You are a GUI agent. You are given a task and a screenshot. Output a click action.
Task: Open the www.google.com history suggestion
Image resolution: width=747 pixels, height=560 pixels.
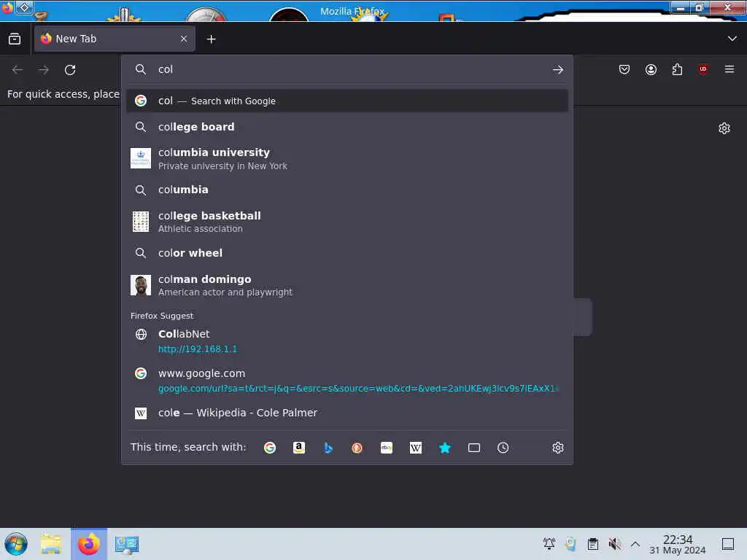pos(347,381)
